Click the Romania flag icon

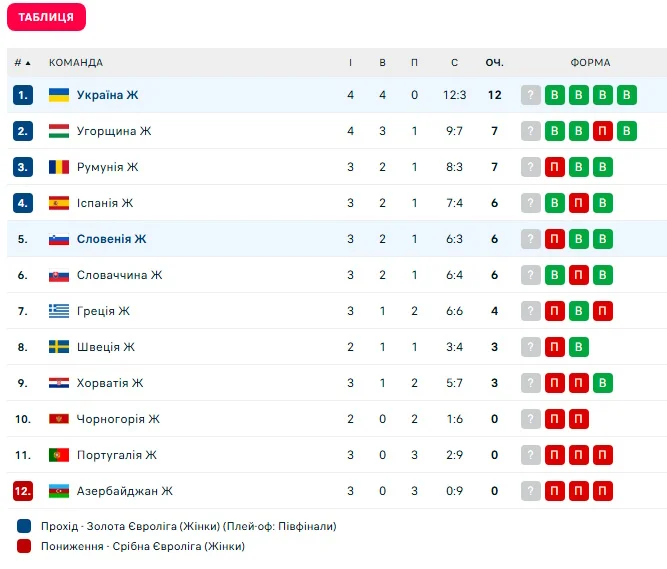click(59, 167)
